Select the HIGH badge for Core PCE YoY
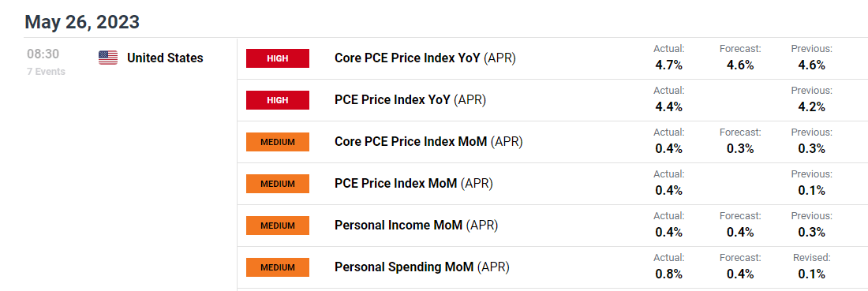This screenshot has width=868, height=291. tap(277, 58)
